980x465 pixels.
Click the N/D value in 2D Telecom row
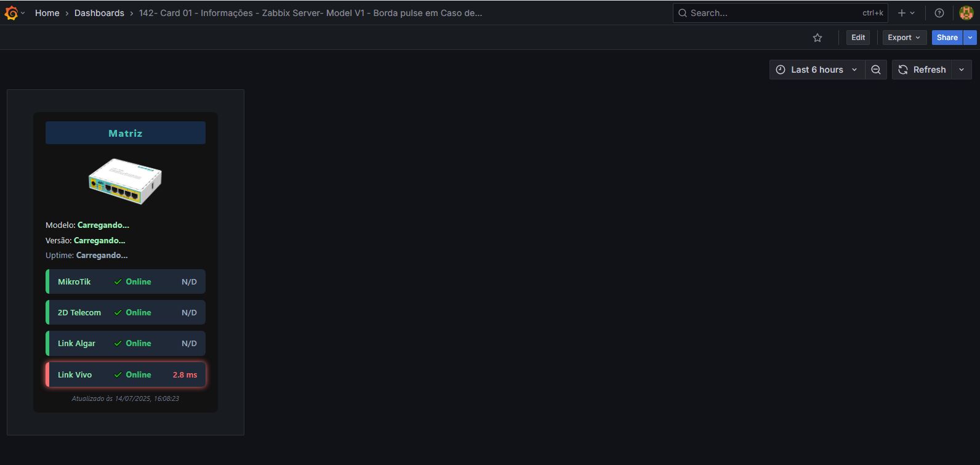tap(189, 313)
